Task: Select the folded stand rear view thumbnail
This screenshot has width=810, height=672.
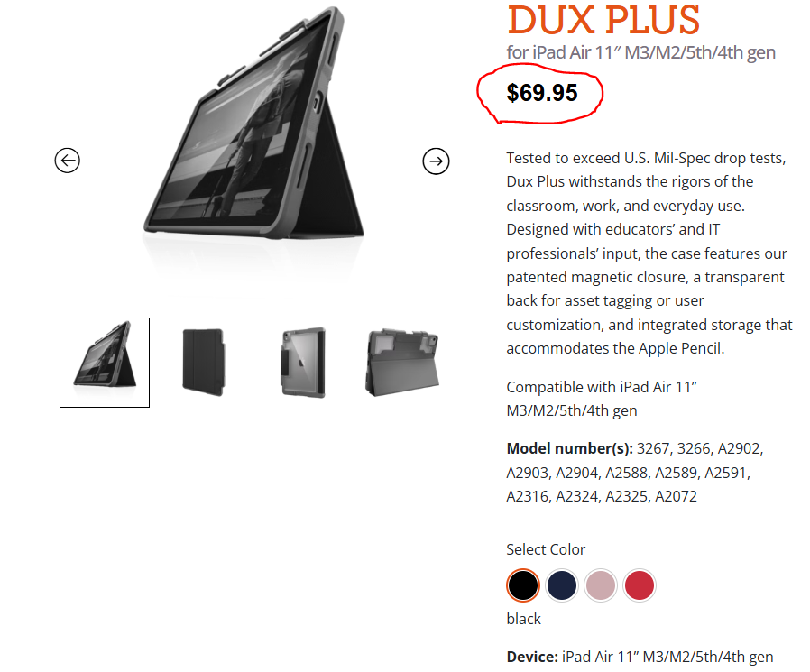Action: [x=402, y=363]
